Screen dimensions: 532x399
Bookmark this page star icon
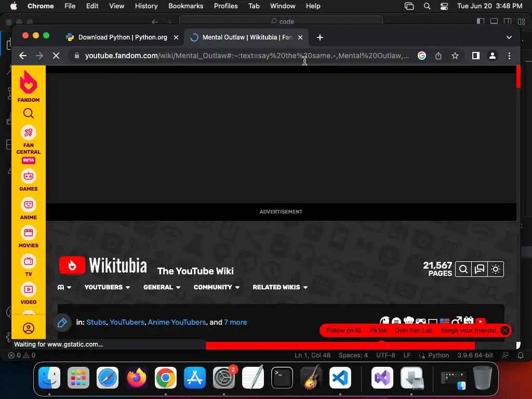click(x=455, y=56)
